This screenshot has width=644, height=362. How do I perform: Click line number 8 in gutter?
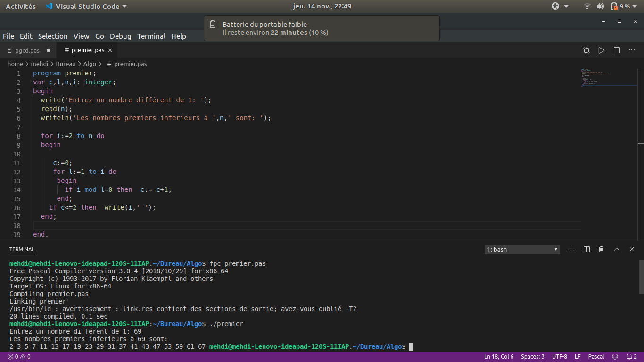(18, 136)
